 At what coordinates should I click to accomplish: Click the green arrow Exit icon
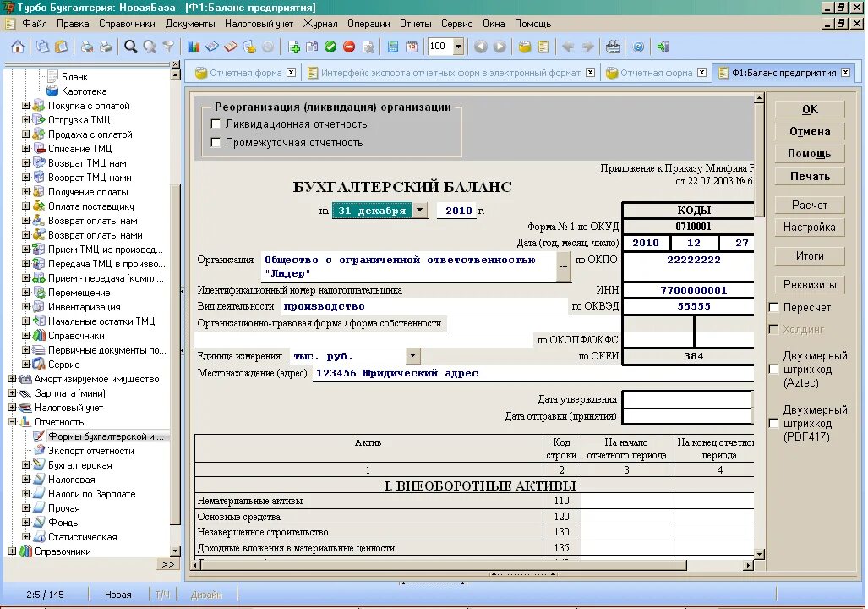(663, 47)
